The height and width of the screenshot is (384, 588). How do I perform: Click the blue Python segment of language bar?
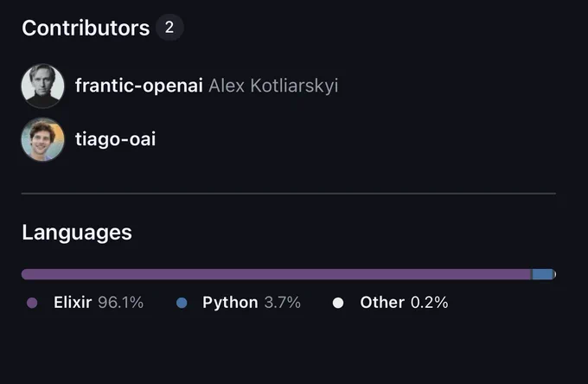[543, 274]
